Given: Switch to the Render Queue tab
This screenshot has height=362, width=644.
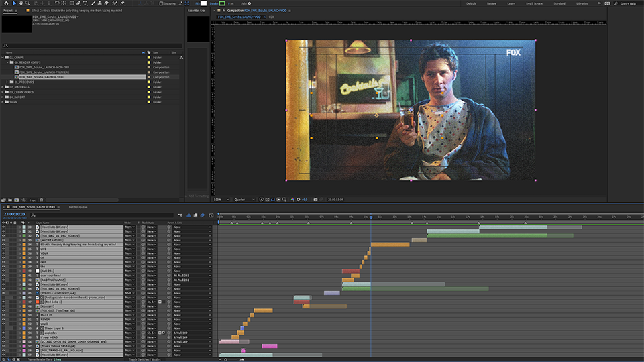Looking at the screenshot, I should click(x=78, y=207).
